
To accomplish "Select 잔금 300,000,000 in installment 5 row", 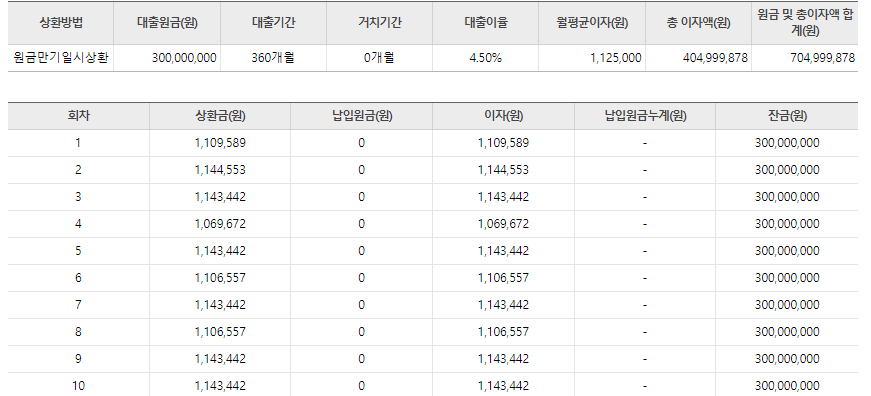I will click(787, 250).
